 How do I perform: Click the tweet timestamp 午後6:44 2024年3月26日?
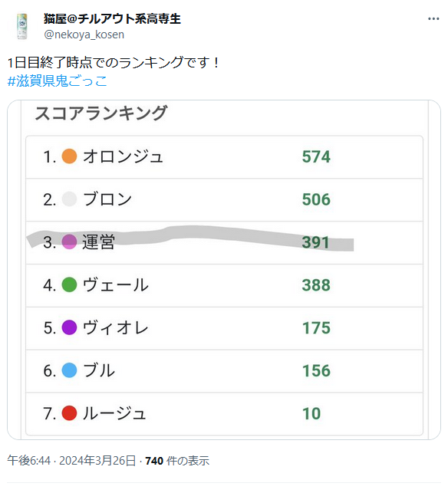(x=71, y=461)
